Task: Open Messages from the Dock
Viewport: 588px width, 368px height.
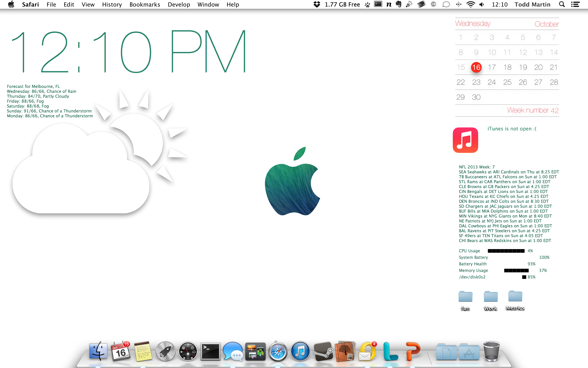Action: pos(233,351)
